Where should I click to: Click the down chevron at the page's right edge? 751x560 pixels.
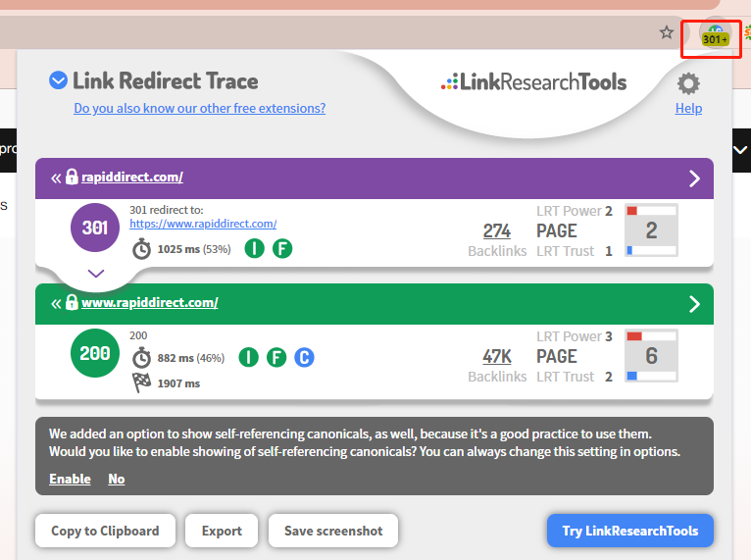pos(740,150)
